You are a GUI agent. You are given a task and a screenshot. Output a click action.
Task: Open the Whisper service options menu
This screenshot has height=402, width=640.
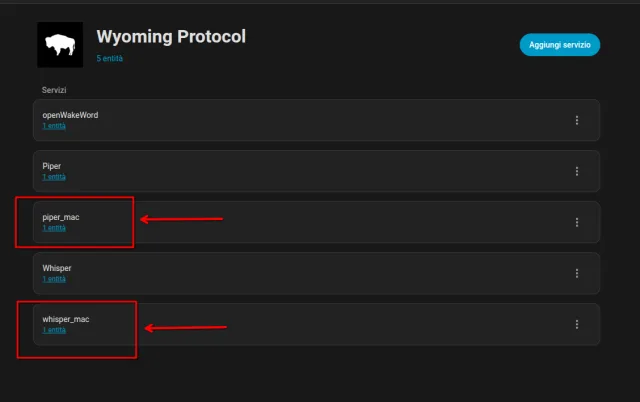coord(577,273)
